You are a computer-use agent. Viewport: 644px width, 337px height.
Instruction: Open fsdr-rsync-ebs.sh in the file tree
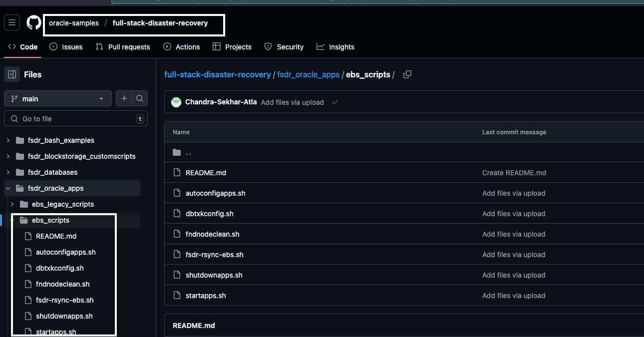tap(65, 300)
